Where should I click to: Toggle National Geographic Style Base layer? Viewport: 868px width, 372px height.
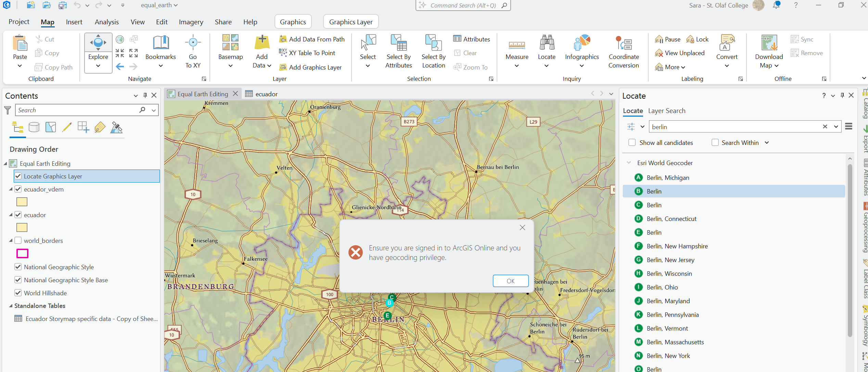click(18, 280)
